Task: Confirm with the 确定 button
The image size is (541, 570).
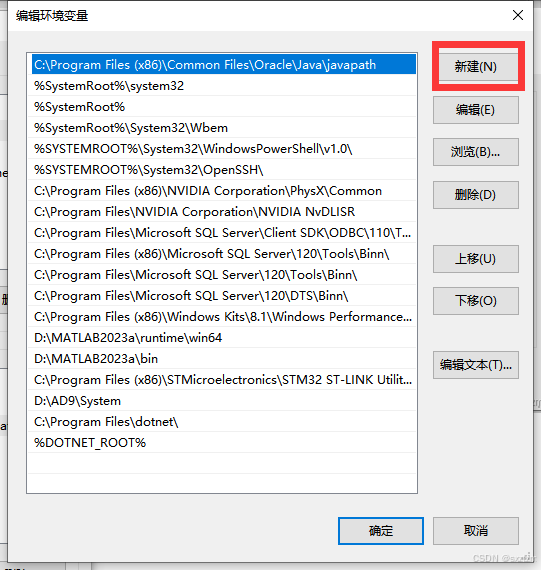Action: (381, 531)
